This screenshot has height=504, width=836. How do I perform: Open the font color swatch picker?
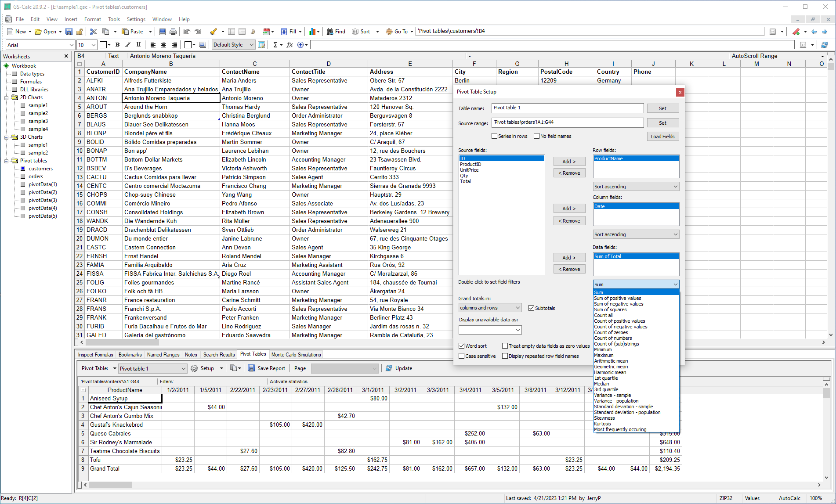coord(105,45)
